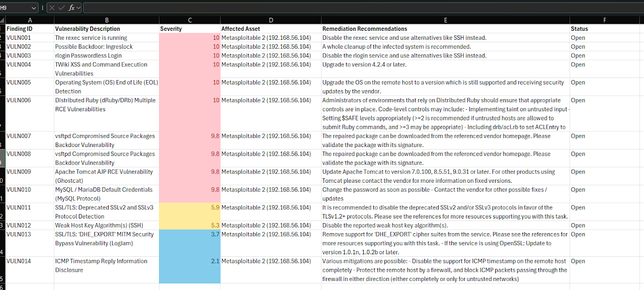Select column C header
Viewport: 644px width, 290px height.
[190, 20]
